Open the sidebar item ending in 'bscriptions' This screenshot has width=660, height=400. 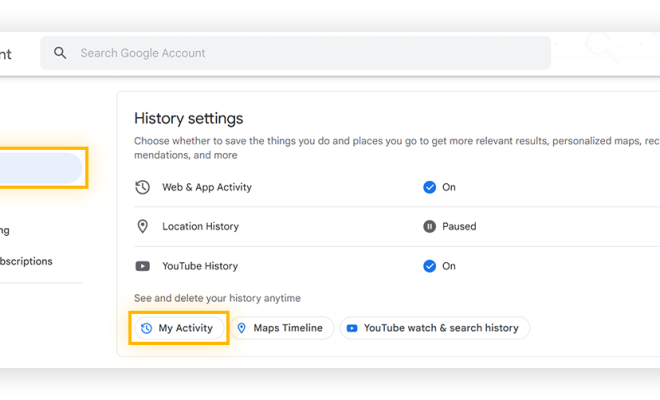26,261
